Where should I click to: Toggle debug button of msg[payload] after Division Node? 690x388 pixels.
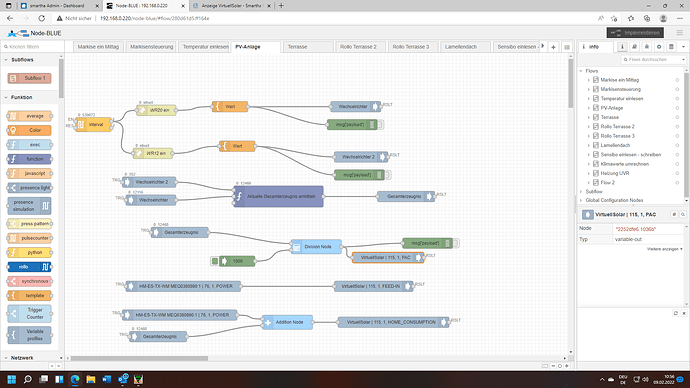click(456, 243)
